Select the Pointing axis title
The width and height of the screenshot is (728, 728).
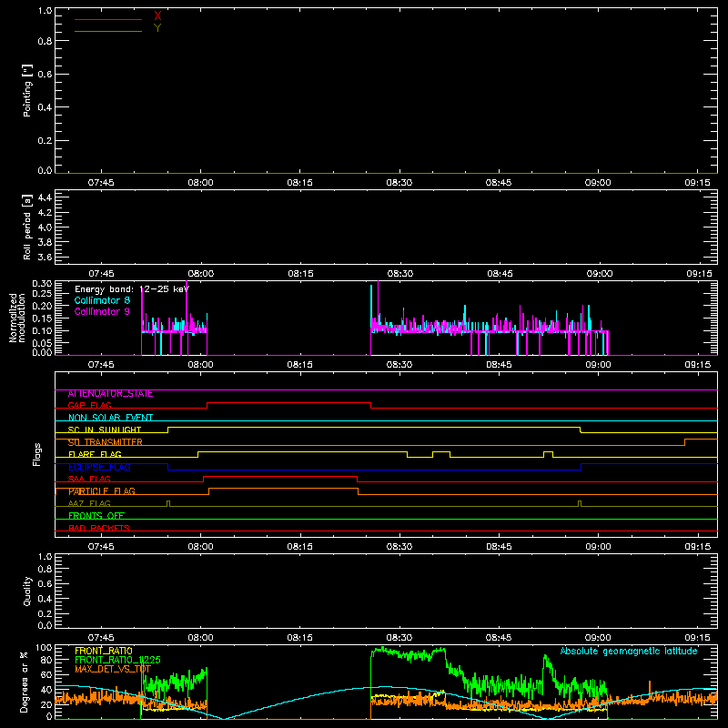point(27,91)
